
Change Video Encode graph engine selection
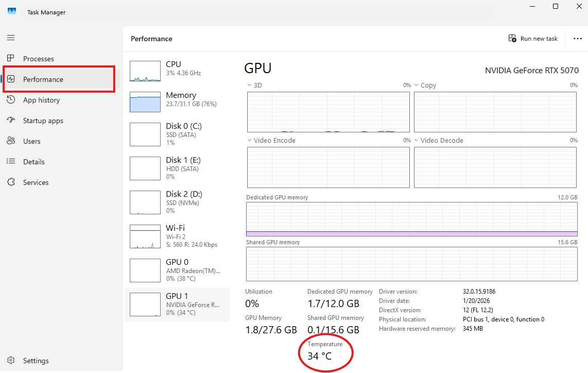(250, 140)
